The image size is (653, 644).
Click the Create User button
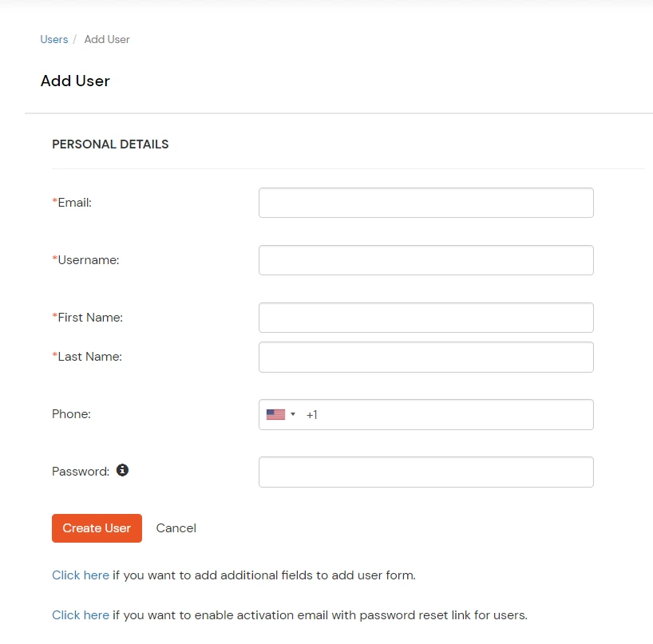tap(97, 527)
